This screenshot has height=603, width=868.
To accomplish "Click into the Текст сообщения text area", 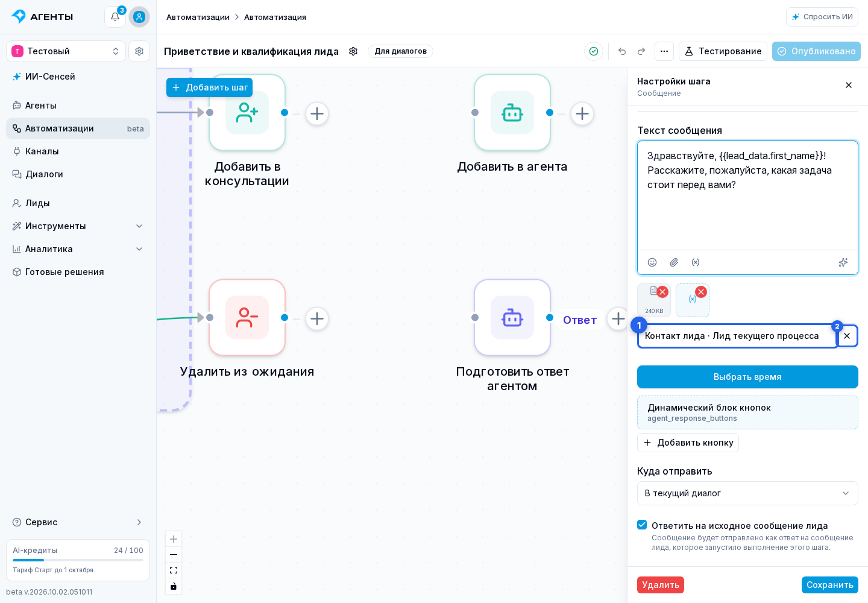I will pos(747,195).
